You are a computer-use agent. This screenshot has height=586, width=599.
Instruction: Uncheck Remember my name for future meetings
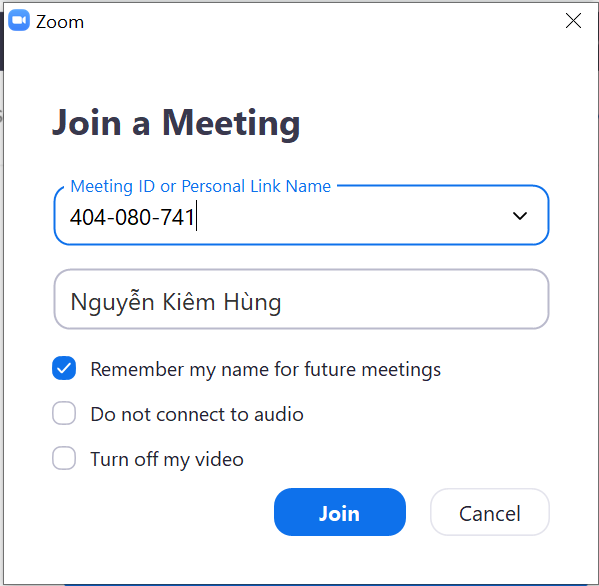click(64, 368)
